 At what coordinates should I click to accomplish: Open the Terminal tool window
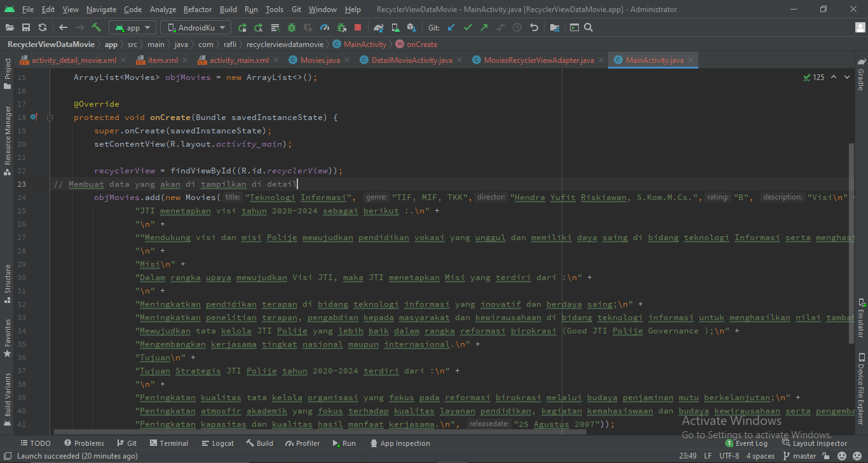(x=168, y=443)
